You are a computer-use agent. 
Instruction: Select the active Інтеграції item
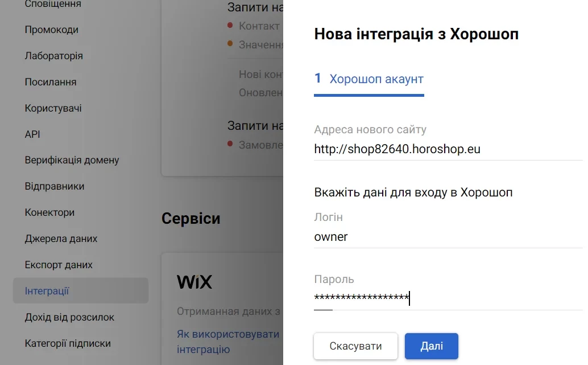(81, 290)
